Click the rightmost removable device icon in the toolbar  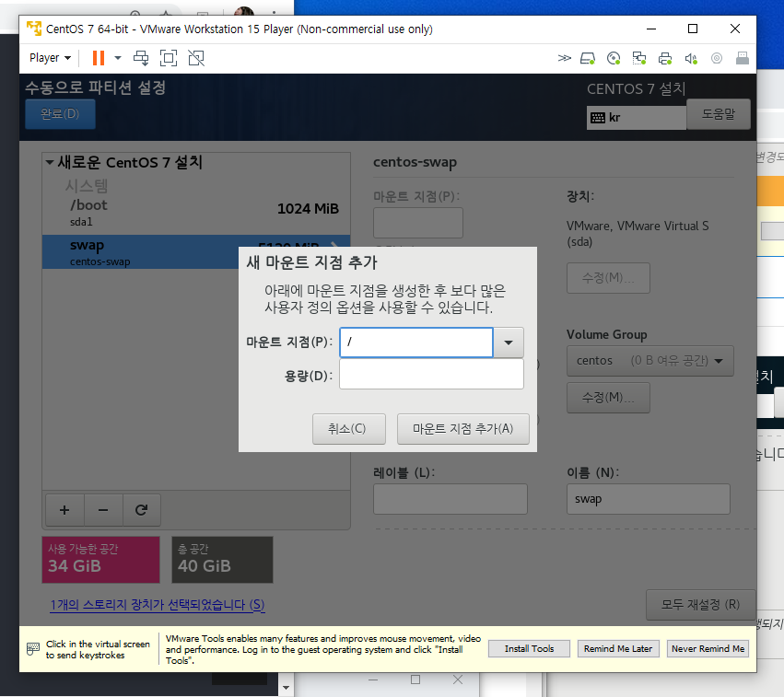742,58
